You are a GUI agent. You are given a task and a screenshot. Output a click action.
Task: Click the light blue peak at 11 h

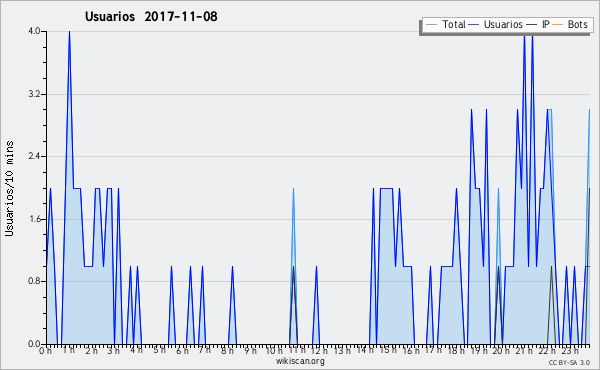point(293,189)
